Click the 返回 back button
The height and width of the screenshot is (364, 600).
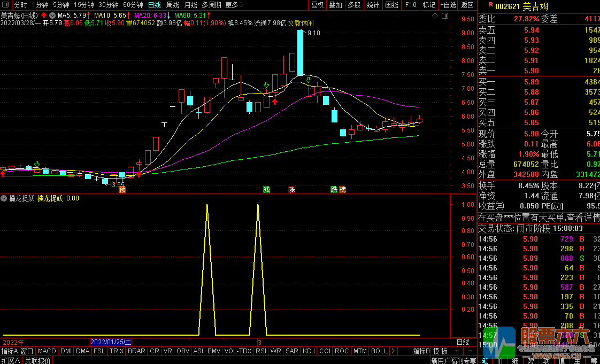[467, 5]
